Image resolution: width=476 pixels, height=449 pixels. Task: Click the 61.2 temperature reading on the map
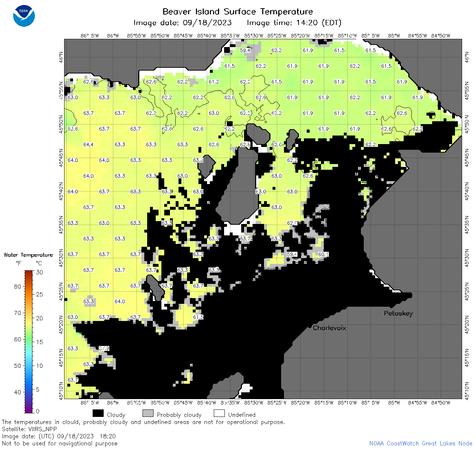coord(214,82)
